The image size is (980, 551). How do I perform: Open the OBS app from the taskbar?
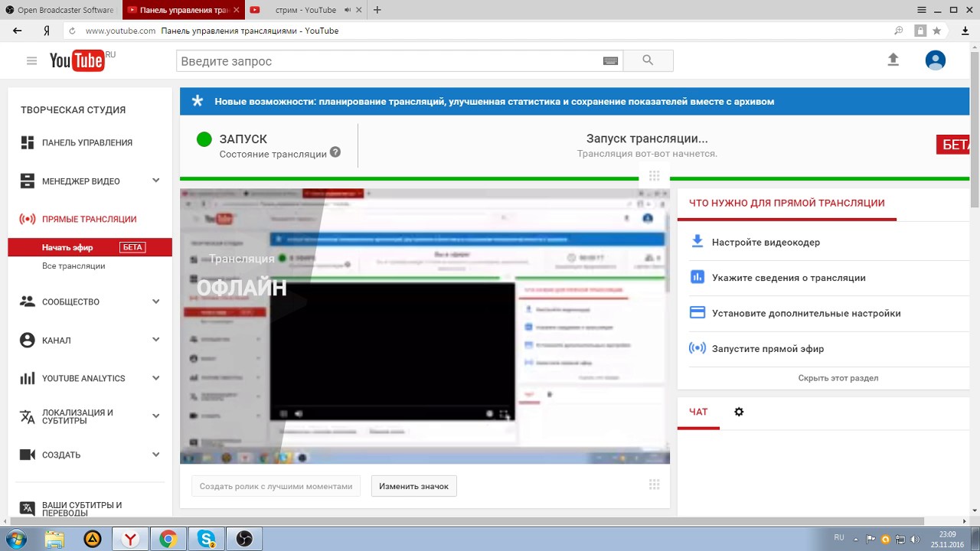pyautogui.click(x=244, y=540)
